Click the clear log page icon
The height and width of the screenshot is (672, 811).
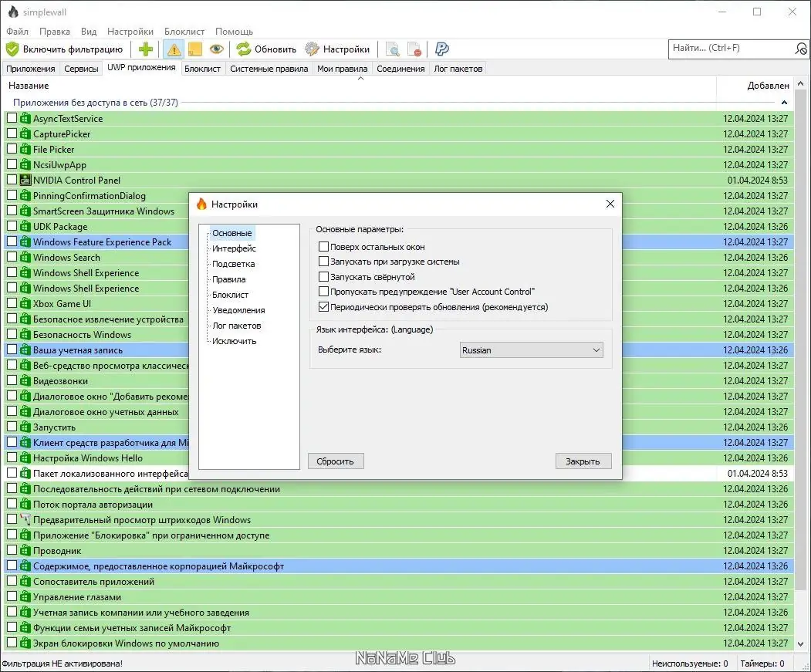[x=414, y=49]
